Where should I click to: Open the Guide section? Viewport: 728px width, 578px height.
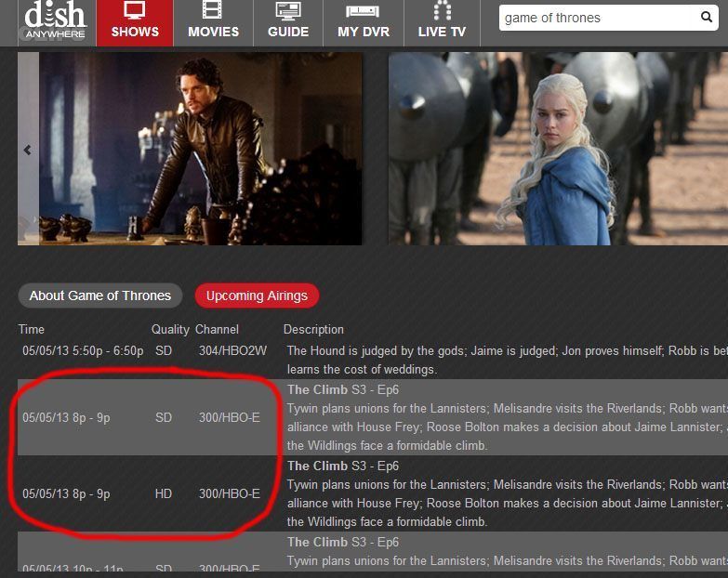288,22
